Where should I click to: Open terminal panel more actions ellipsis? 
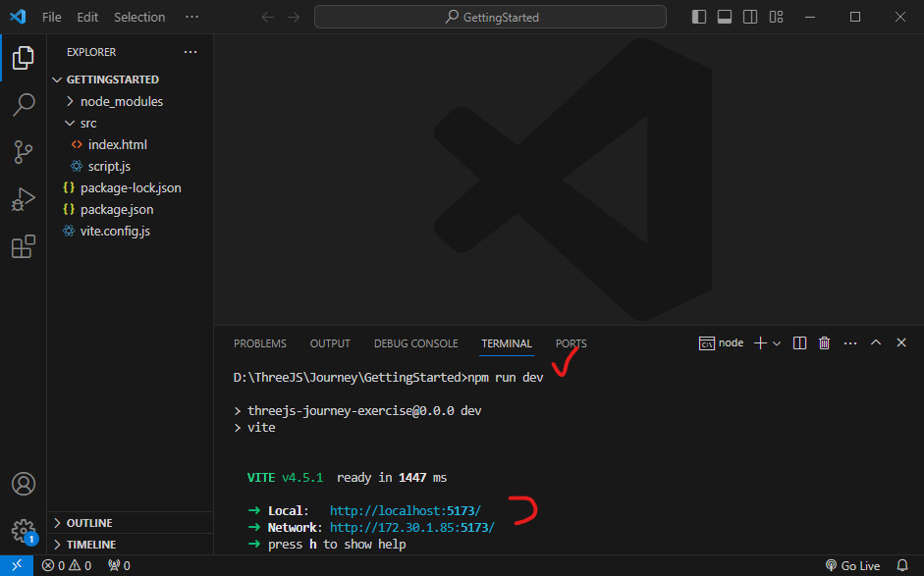click(850, 342)
